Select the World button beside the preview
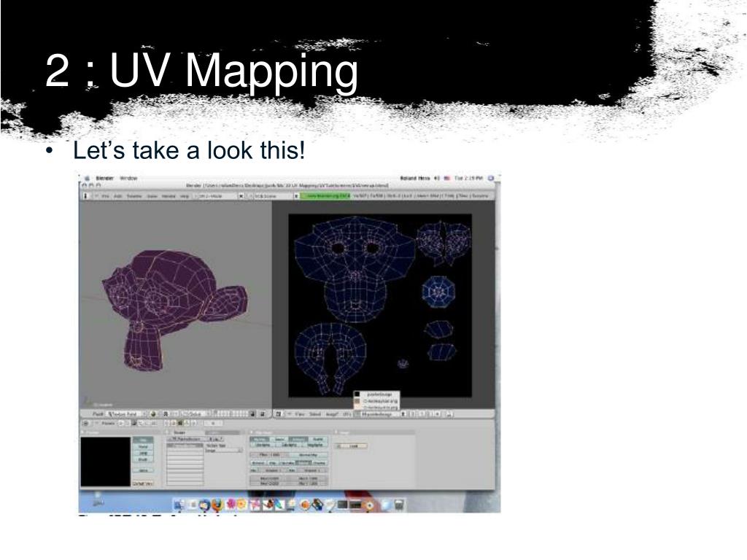Screen dimensions: 747x560 [142, 447]
